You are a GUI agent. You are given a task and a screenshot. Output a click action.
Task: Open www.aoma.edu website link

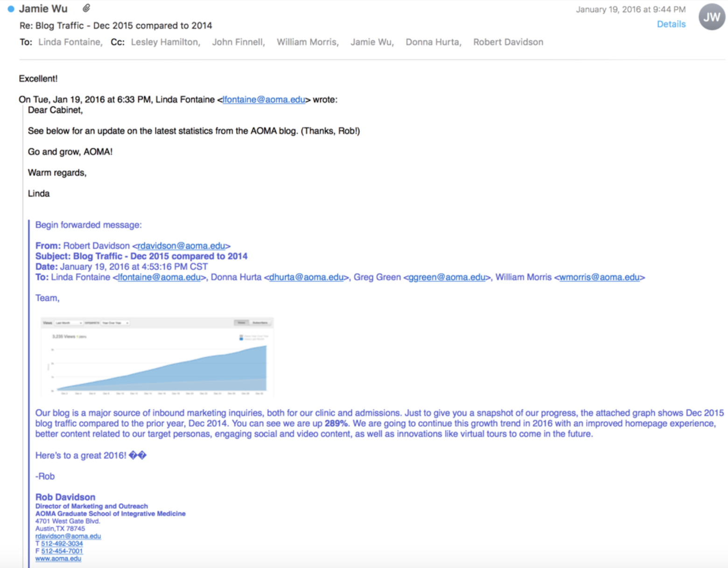pos(58,559)
